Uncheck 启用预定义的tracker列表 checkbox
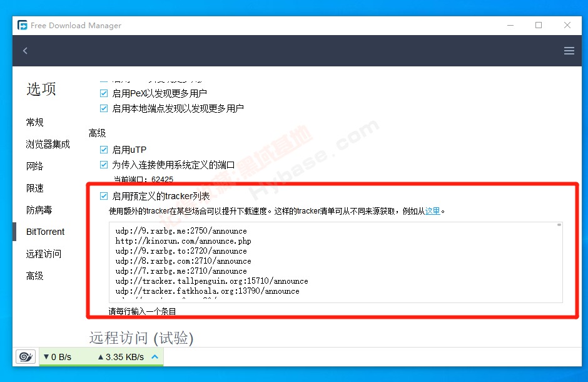588x382 pixels. coord(104,196)
